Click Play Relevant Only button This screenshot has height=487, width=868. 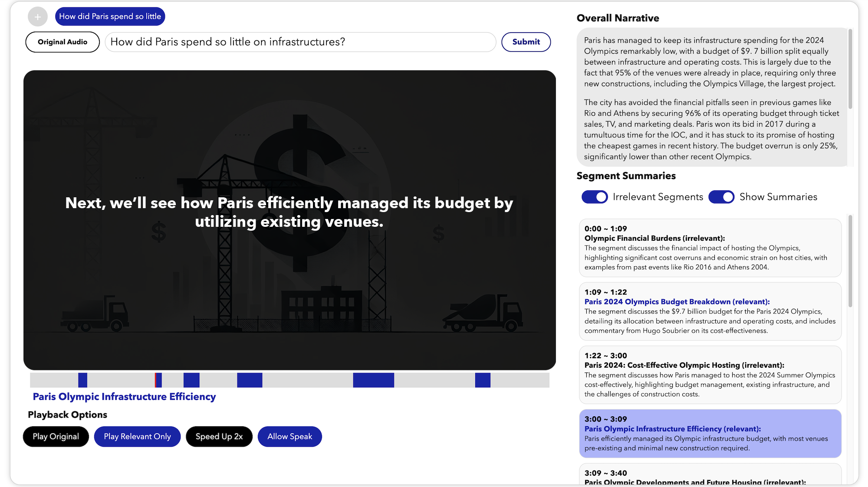pyautogui.click(x=137, y=436)
